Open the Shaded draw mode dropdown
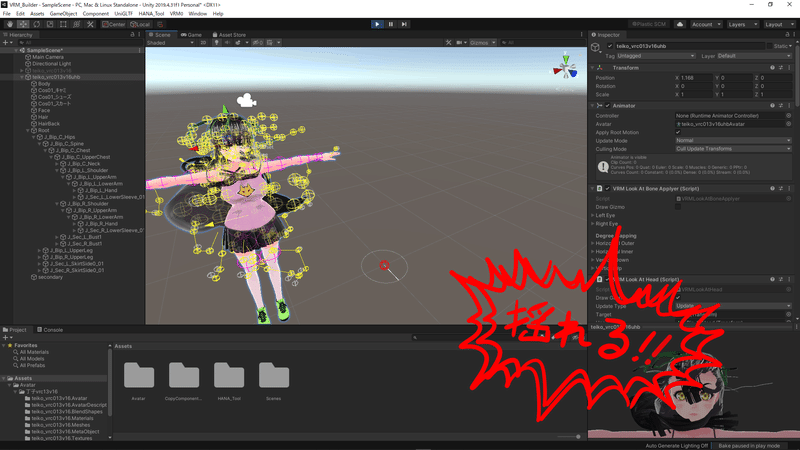The width and height of the screenshot is (800, 450). 170,42
